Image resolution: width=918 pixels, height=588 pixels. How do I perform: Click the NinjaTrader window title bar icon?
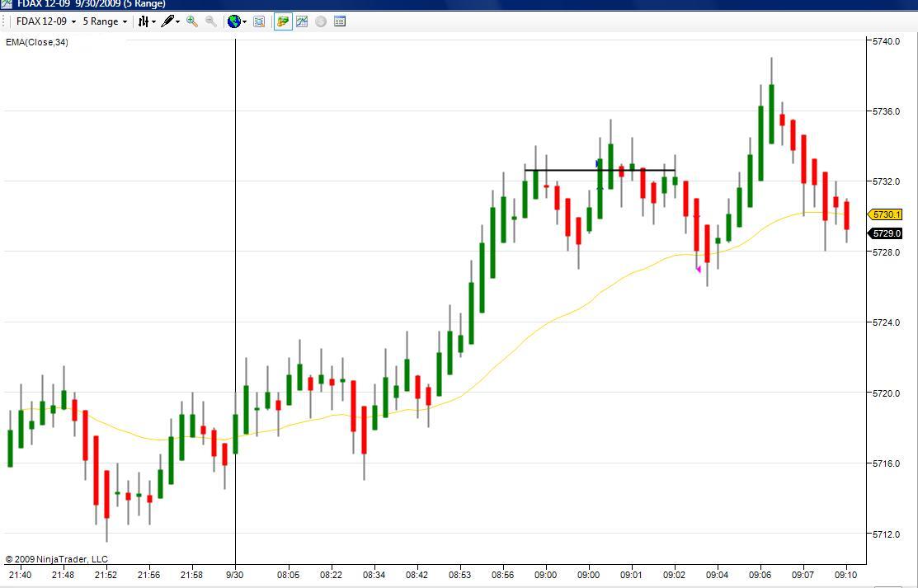(x=7, y=4)
